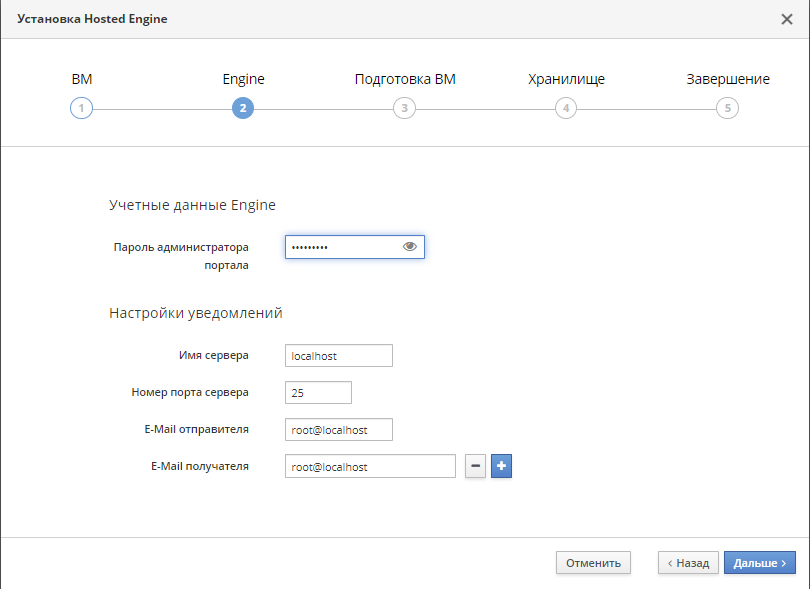Screen dimensions: 810x589
Task: Add recipient with the plus button
Action: coord(501,466)
